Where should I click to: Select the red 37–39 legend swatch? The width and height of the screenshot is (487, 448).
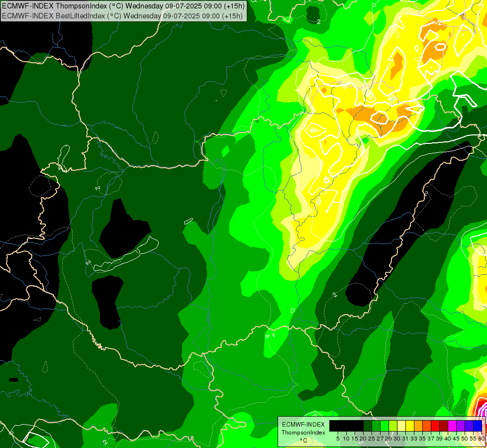click(x=435, y=426)
